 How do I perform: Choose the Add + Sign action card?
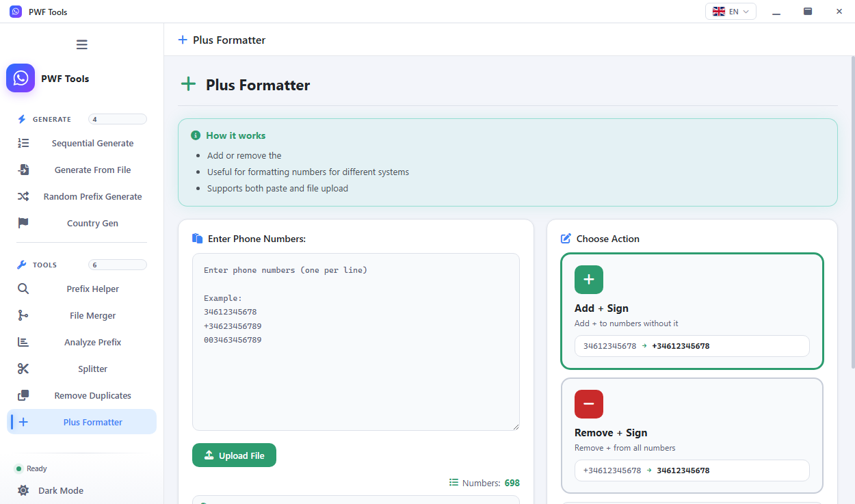[692, 311]
